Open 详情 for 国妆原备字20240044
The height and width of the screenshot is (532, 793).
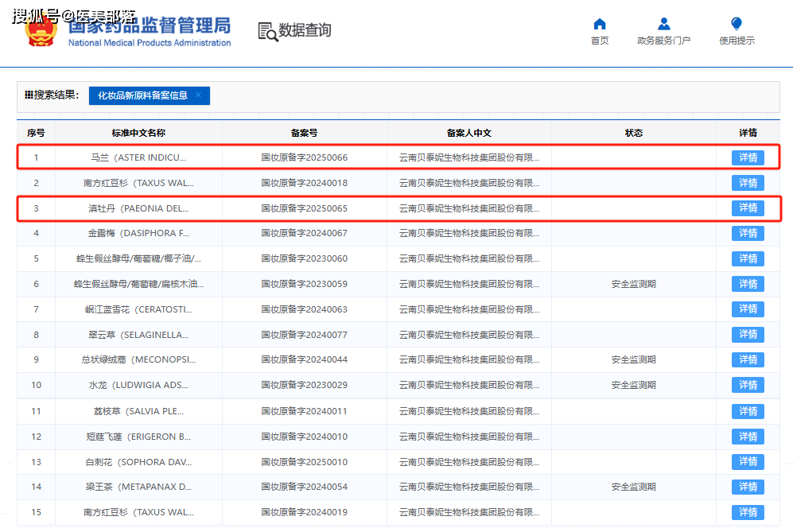(x=748, y=359)
